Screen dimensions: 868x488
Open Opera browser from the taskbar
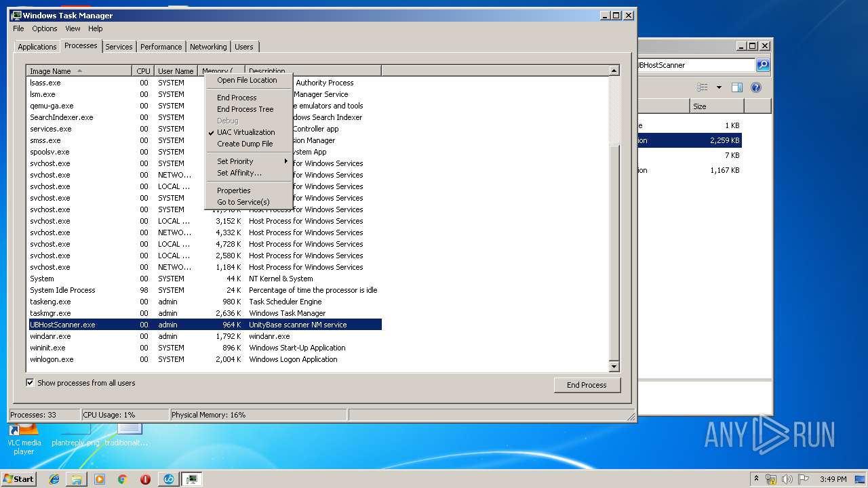coord(145,479)
